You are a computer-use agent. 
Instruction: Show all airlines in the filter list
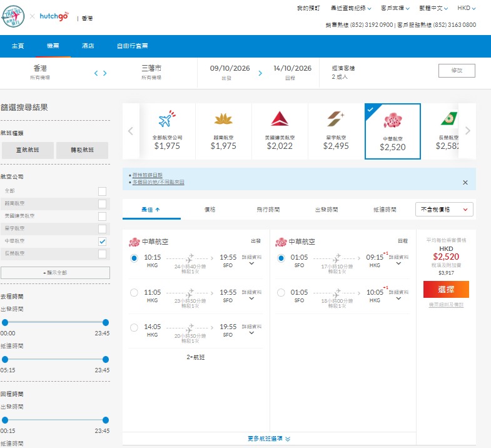(55, 273)
